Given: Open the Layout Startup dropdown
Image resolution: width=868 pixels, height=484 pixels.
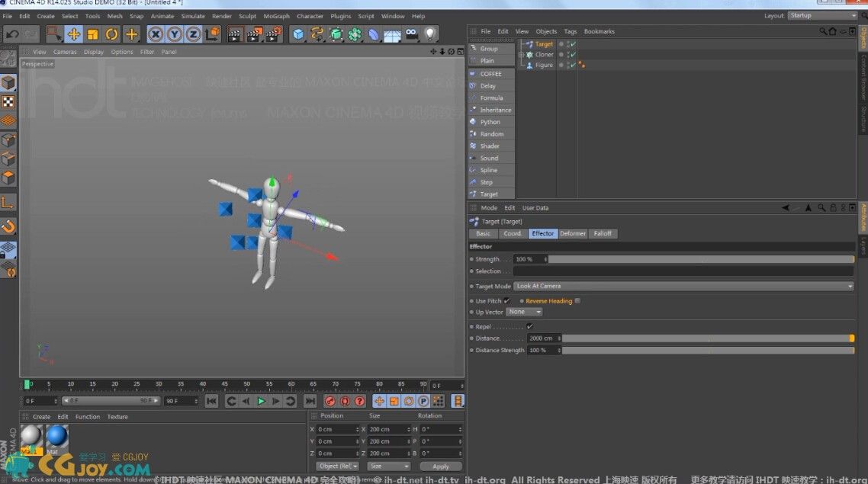Looking at the screenshot, I should coord(822,15).
